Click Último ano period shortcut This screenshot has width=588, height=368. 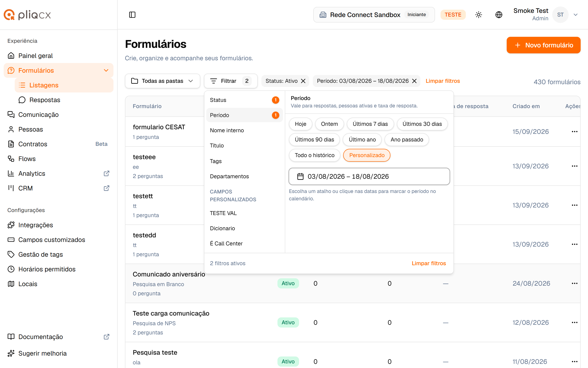point(362,140)
